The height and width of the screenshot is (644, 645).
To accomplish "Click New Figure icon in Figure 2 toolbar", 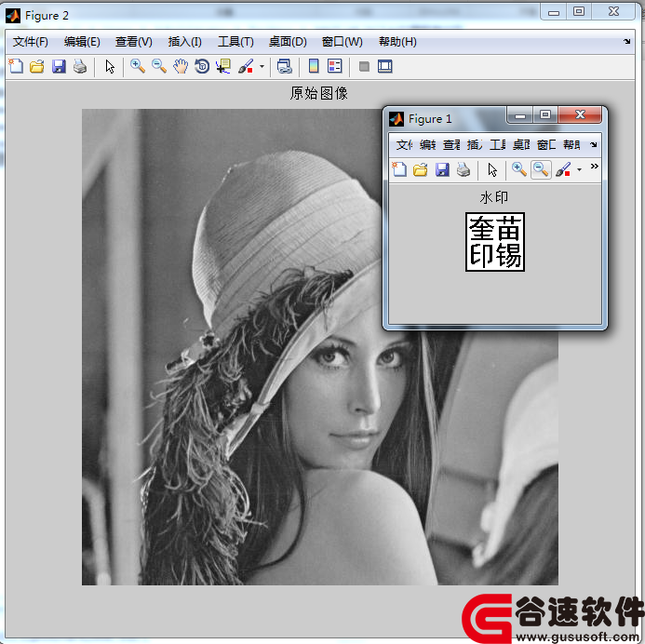I will pyautogui.click(x=16, y=66).
